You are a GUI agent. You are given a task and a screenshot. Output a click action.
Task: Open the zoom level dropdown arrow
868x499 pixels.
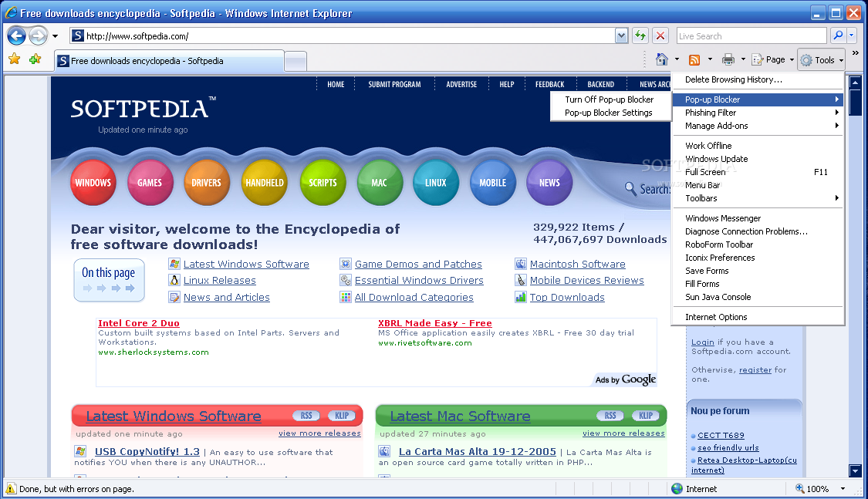click(843, 488)
